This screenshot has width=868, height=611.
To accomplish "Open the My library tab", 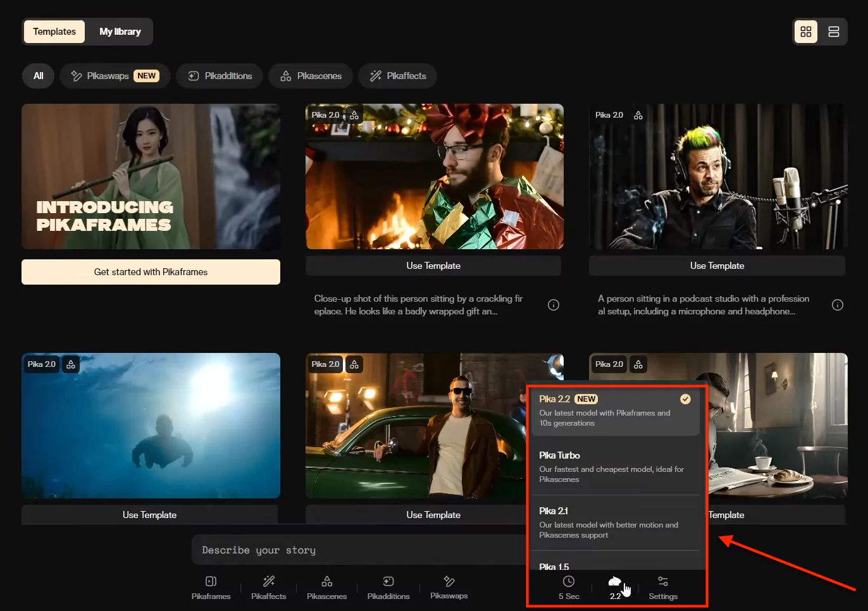I will coord(120,32).
